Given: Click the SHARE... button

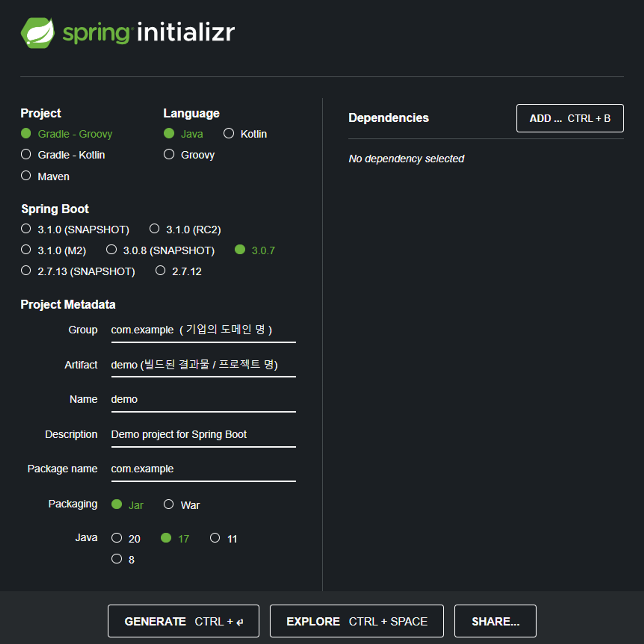Looking at the screenshot, I should pyautogui.click(x=495, y=621).
